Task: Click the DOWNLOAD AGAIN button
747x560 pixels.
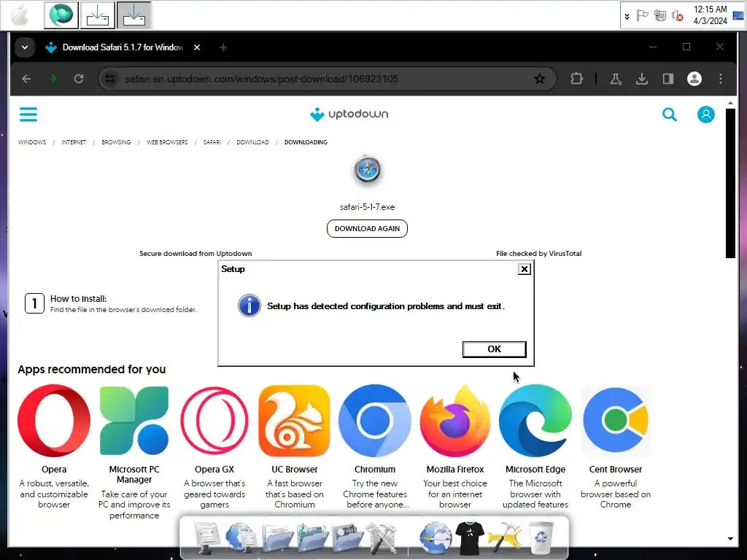Action: tap(367, 228)
